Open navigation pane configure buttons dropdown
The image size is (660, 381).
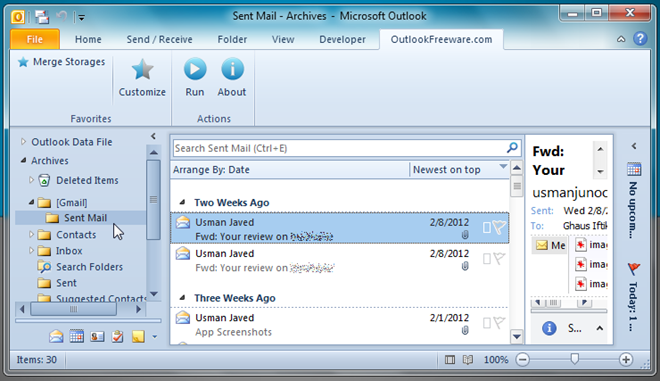(x=154, y=336)
